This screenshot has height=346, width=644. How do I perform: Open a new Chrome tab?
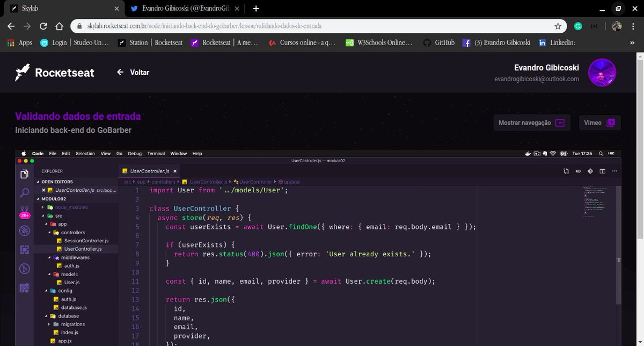(256, 9)
